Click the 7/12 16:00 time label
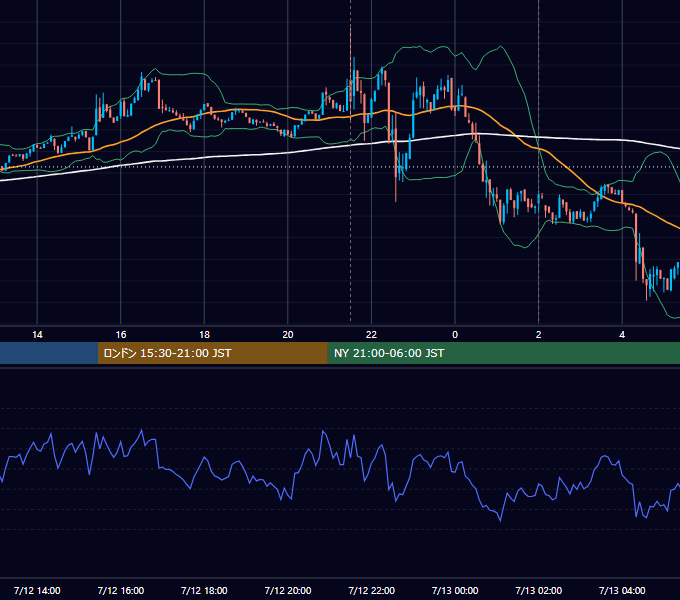680x600 pixels. [x=121, y=590]
